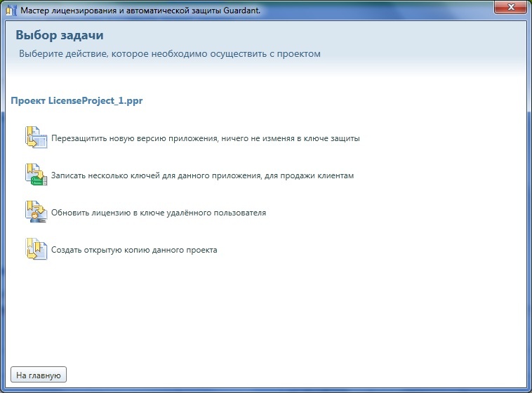Click the re-protect new application version icon
The image size is (532, 393).
pos(35,138)
